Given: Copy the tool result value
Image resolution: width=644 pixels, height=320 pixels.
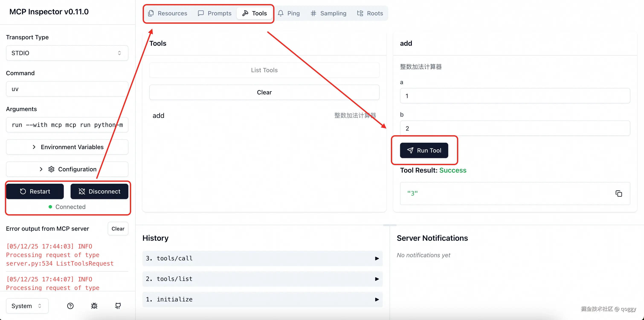Looking at the screenshot, I should point(618,194).
